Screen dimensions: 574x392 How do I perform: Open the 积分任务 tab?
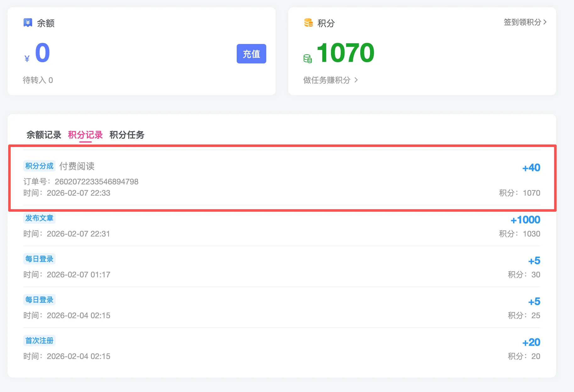(126, 135)
